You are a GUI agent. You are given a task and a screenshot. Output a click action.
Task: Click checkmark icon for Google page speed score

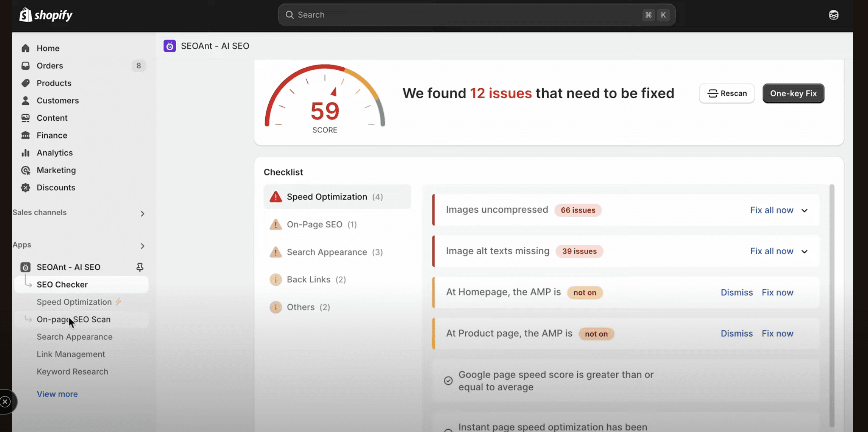point(448,381)
